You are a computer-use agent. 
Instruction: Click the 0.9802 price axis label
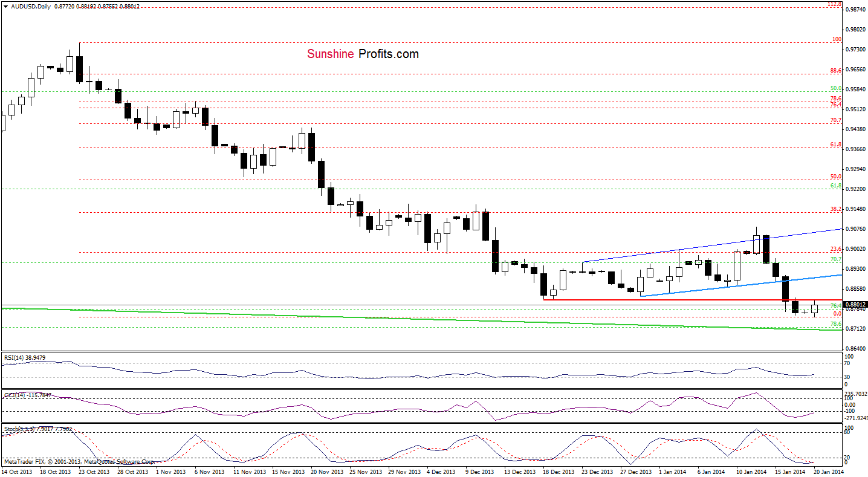click(855, 30)
